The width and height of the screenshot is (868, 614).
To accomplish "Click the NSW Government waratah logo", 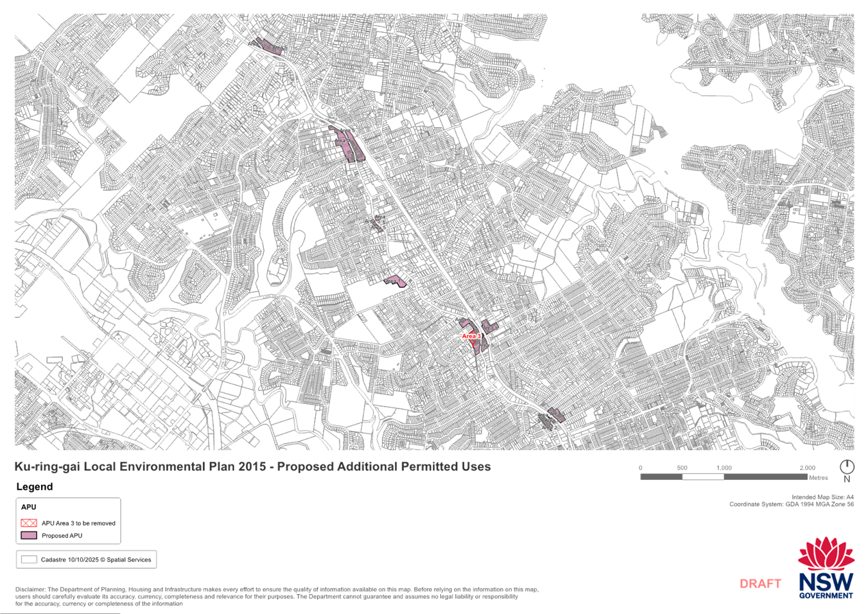I will (826, 568).
